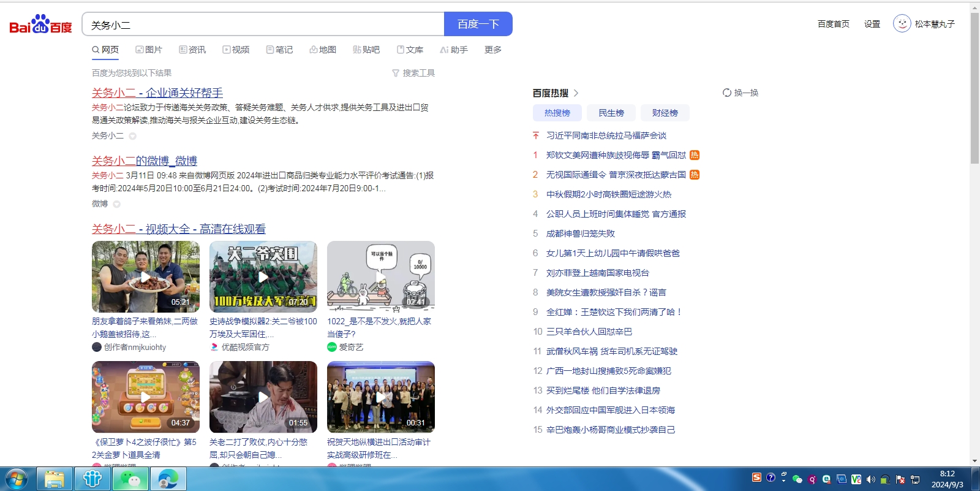Screen dimensions: 980x491
Task: Select the 财经榜 tab
Action: click(665, 113)
